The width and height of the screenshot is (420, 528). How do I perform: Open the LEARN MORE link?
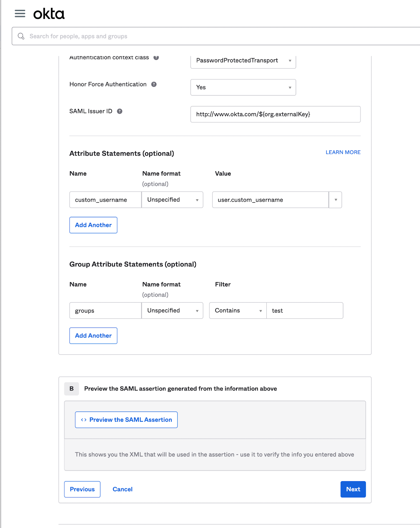click(x=343, y=152)
